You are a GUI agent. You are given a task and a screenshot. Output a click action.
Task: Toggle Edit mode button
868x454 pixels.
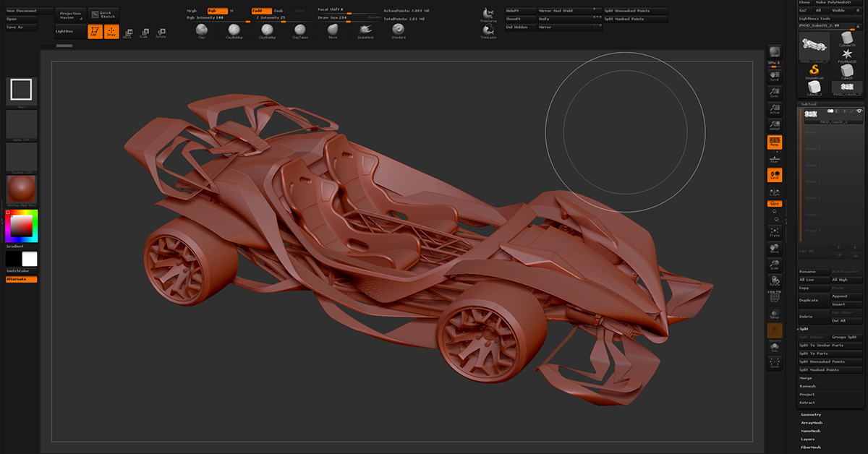pos(94,31)
